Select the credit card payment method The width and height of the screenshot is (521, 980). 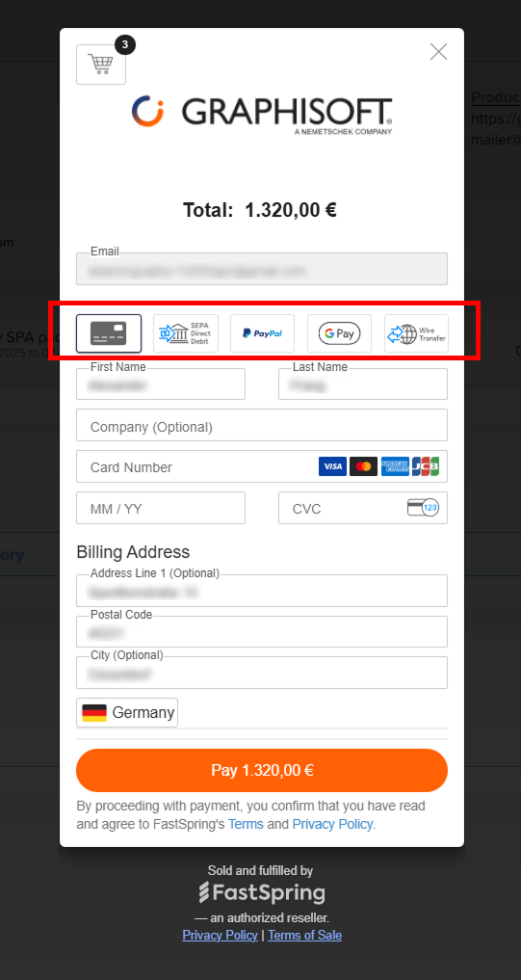pyautogui.click(x=109, y=333)
